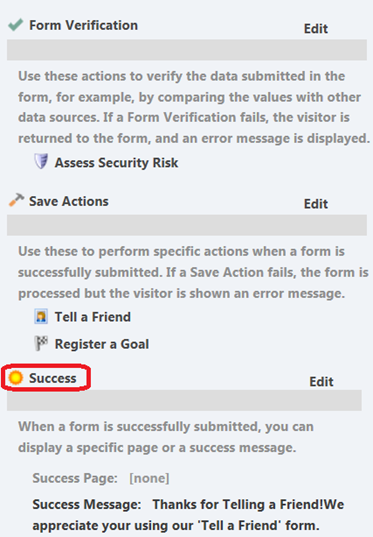Image resolution: width=373 pixels, height=537 pixels.
Task: Select the Assess Security Risk action
Action: tap(116, 163)
